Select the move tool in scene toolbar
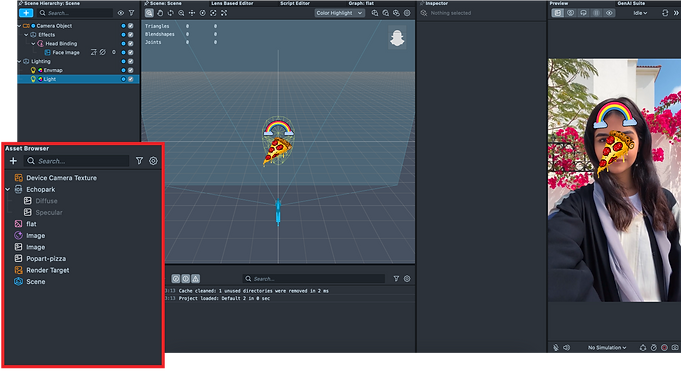This screenshot has width=681, height=376. point(192,13)
